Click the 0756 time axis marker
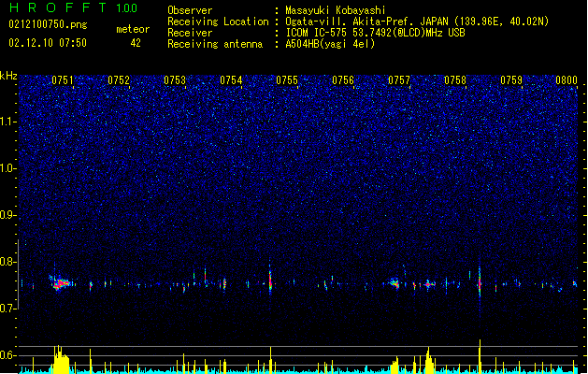 343,80
